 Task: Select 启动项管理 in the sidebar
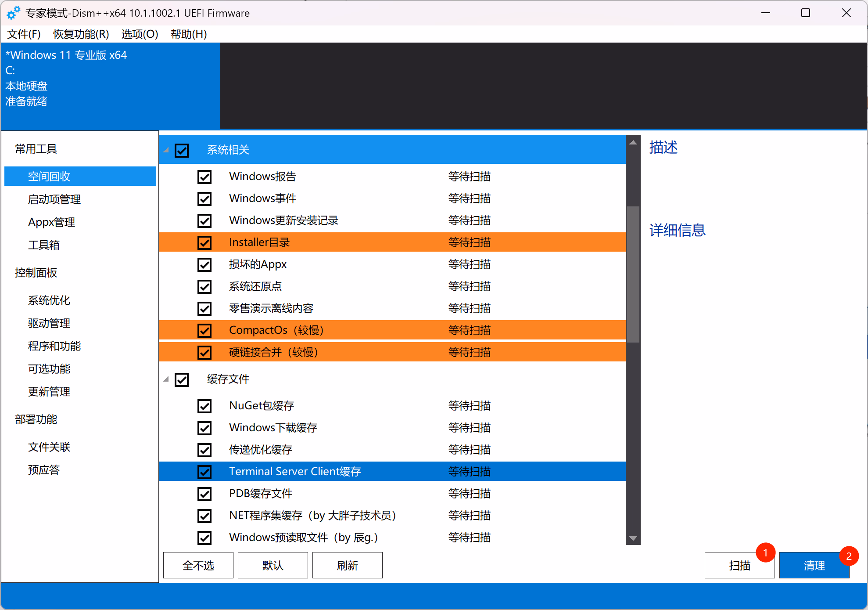(54, 199)
